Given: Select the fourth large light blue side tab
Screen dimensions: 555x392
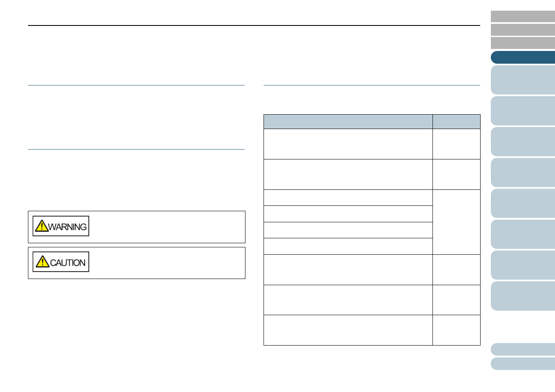Looking at the screenshot, I should tap(523, 173).
